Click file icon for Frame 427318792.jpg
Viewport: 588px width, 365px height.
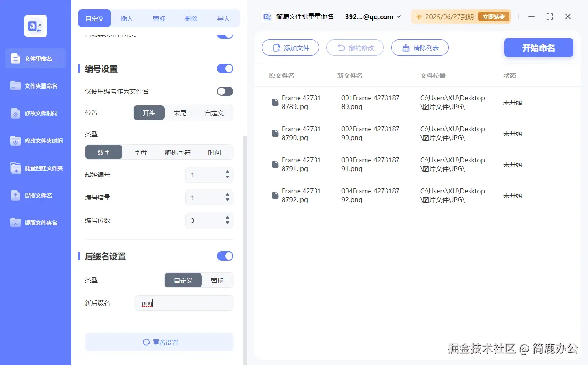[275, 195]
